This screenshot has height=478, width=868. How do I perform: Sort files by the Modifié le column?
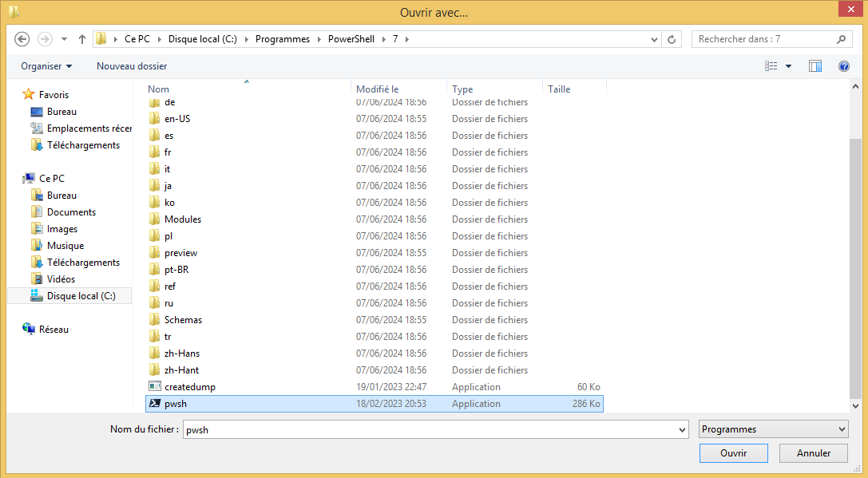click(378, 89)
